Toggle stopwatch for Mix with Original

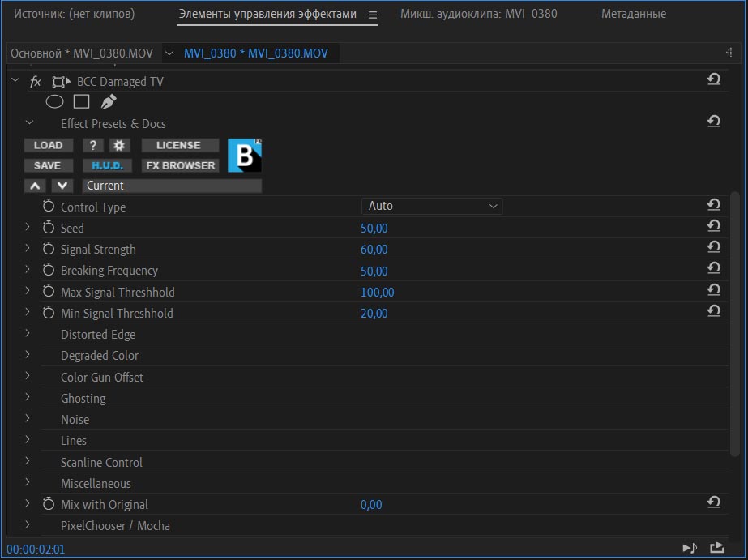(49, 504)
